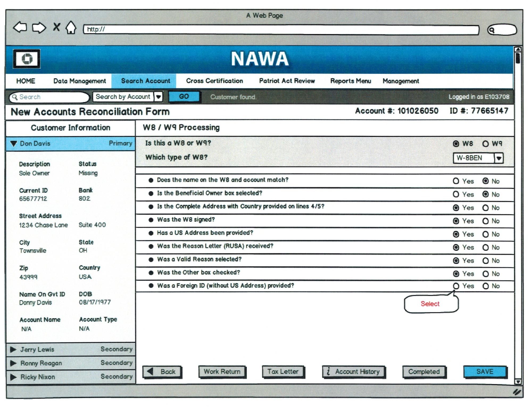Click the ID #: 77665147 text

479,111
